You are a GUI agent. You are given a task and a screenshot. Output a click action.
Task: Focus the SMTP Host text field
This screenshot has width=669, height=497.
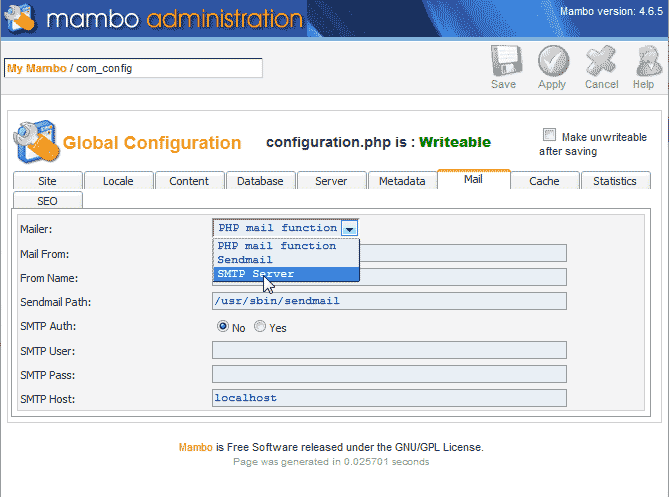click(x=389, y=398)
